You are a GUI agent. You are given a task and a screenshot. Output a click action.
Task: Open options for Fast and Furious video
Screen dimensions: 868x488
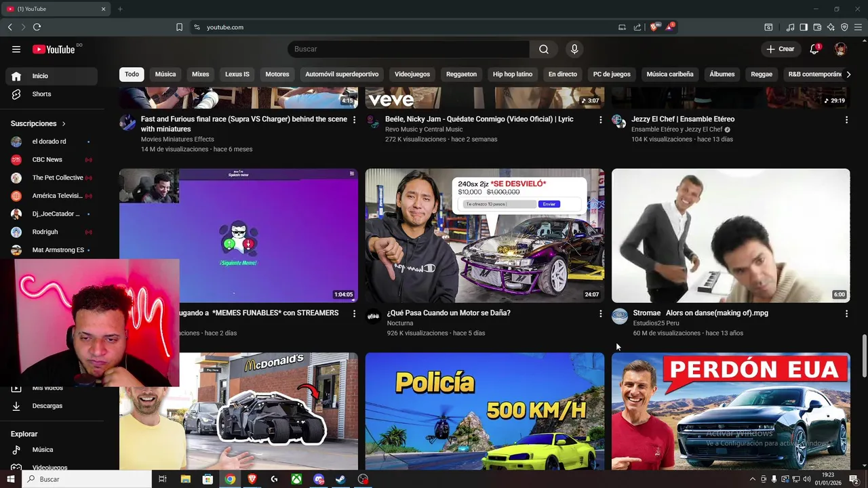point(354,119)
